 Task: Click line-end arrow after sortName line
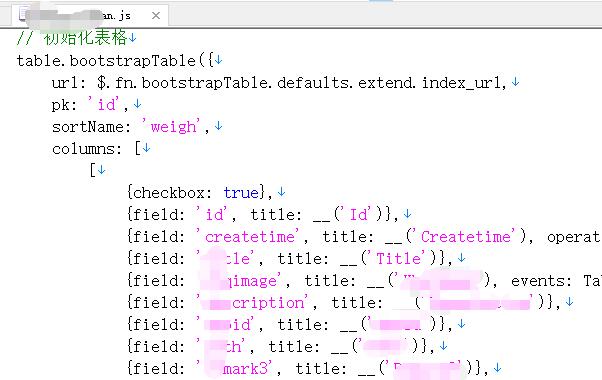point(218,126)
